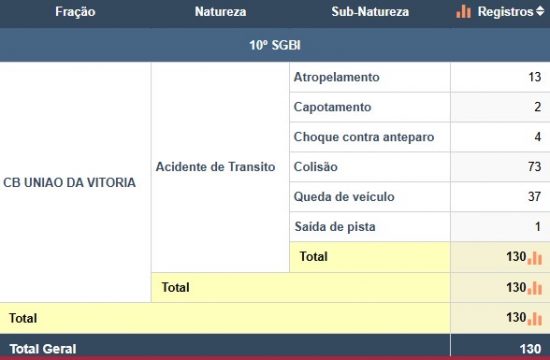Select the Fração column header
The height and width of the screenshot is (360, 550).
coord(75,12)
